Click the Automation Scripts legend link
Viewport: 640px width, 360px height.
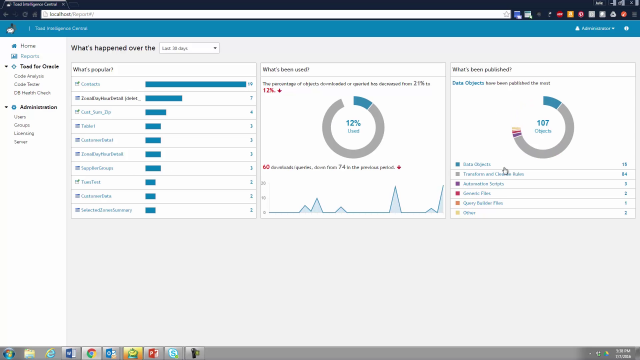[x=483, y=184]
